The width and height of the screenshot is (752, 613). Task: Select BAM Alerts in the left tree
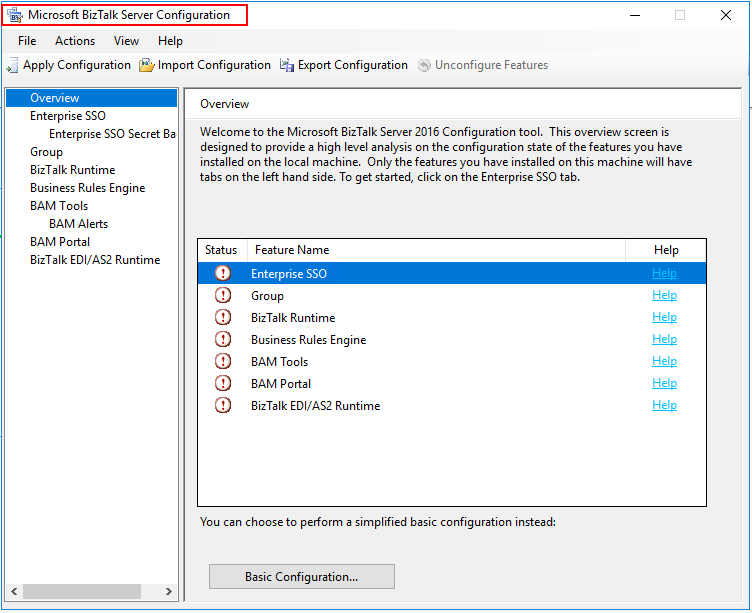(78, 224)
